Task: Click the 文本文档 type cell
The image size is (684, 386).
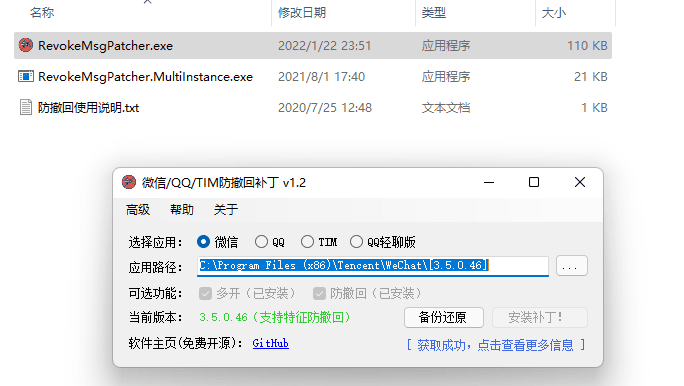Action: point(446,108)
